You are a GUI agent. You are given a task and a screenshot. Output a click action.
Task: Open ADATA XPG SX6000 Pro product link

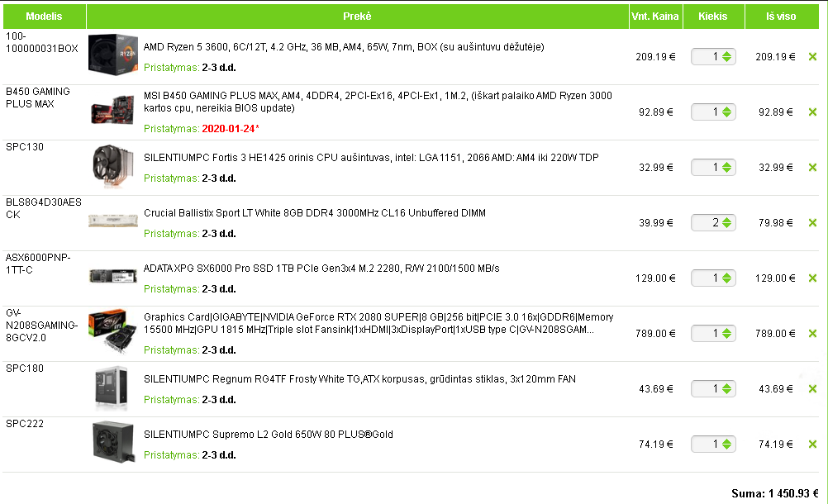[x=321, y=269]
